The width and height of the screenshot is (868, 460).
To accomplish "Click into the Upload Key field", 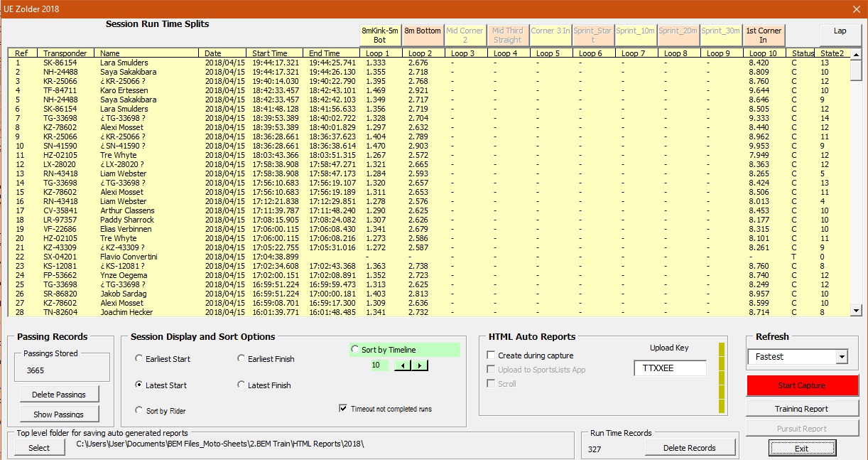I will click(670, 368).
